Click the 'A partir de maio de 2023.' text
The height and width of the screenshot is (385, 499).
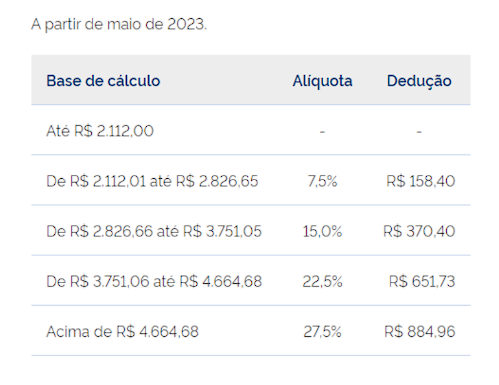pyautogui.click(x=119, y=25)
